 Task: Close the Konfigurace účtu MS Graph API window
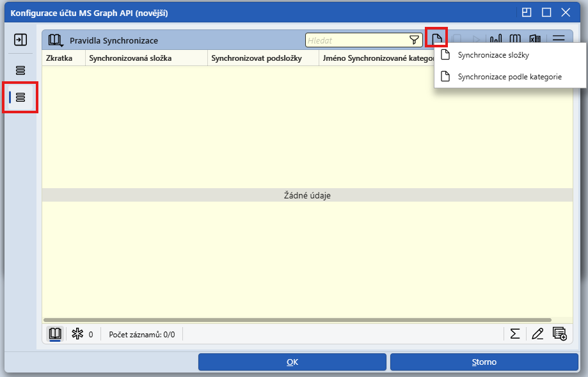pos(566,12)
